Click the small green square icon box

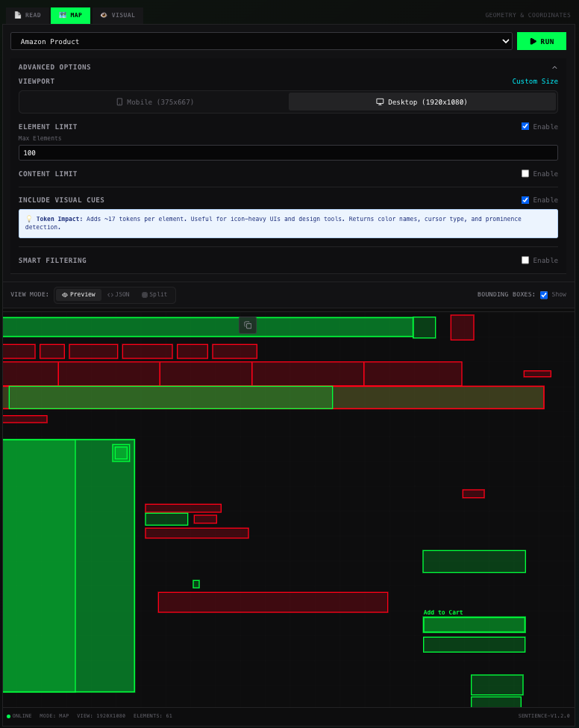click(x=121, y=453)
